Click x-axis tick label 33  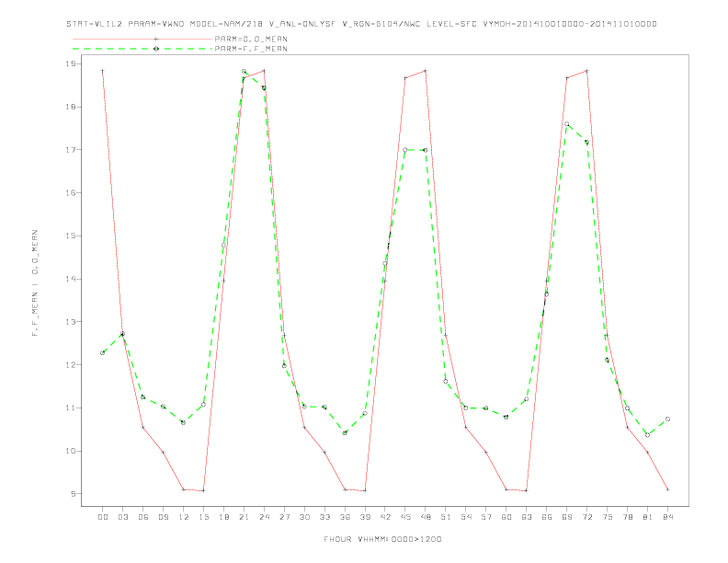pos(324,517)
